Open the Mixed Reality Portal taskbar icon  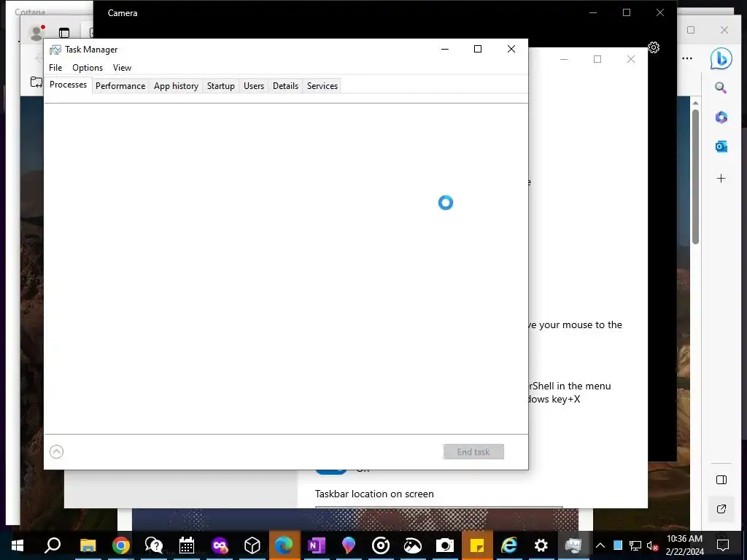coord(219,545)
